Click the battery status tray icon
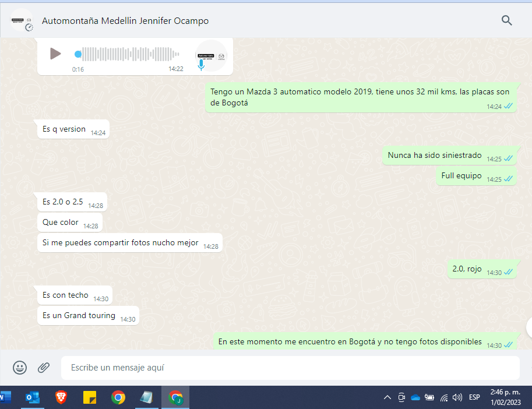The height and width of the screenshot is (409, 532). (429, 397)
